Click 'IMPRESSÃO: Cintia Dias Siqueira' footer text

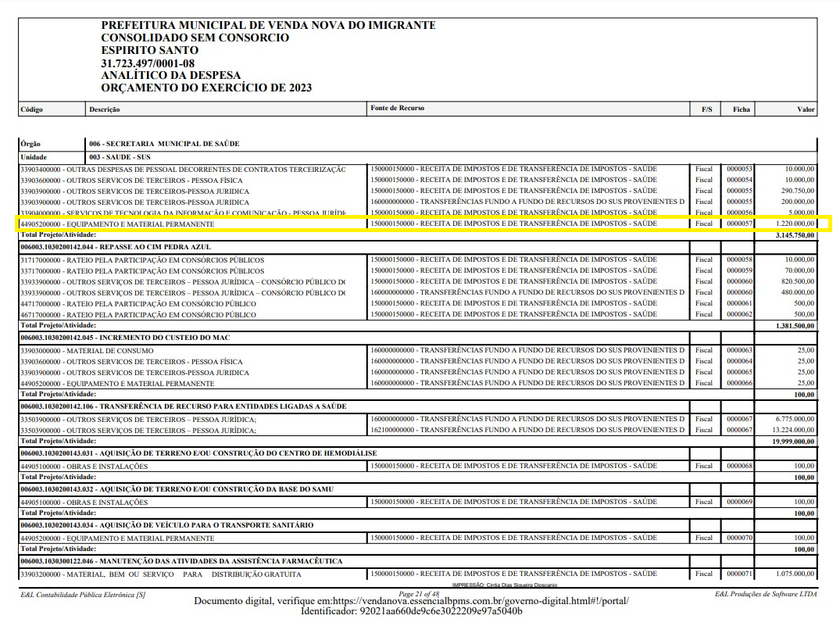pyautogui.click(x=505, y=585)
